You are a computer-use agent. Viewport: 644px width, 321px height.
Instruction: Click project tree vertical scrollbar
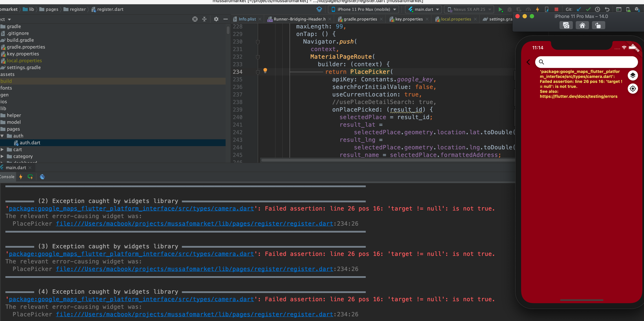(228, 30)
